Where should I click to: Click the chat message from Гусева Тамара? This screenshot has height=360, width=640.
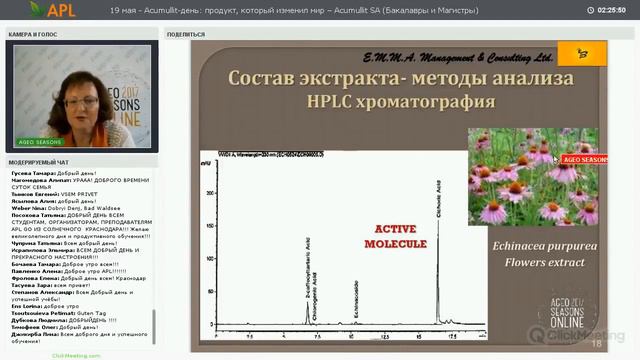coord(53,173)
